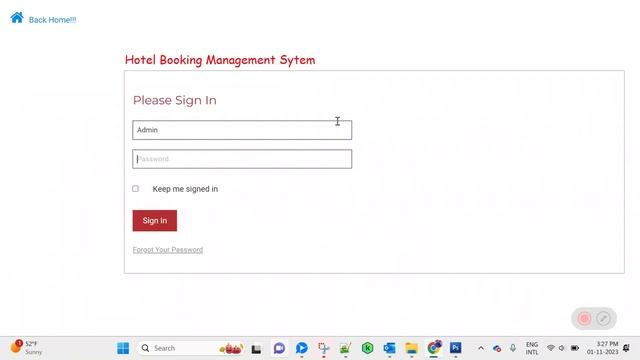This screenshot has width=640, height=360.
Task: Expand the hidden system tray icons
Action: coord(481,348)
